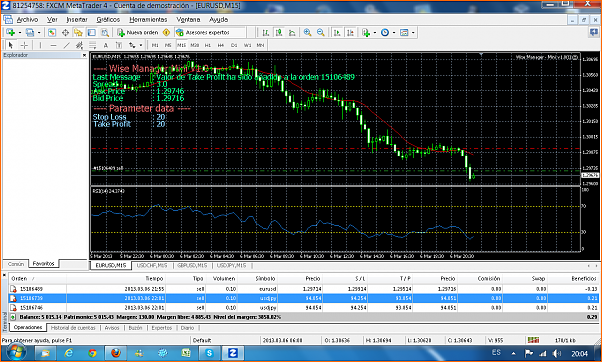Expand the New Chart dropdown arrow
This screenshot has width=602, height=362.
19,33
